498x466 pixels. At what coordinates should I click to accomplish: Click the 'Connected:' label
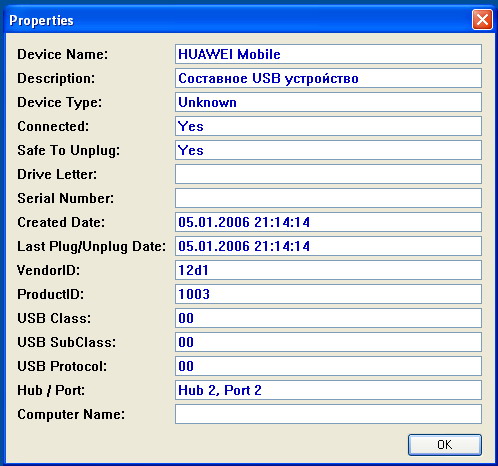coord(53,126)
